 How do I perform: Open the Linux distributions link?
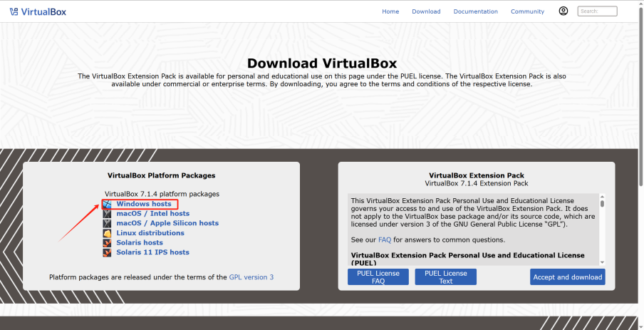pos(150,233)
